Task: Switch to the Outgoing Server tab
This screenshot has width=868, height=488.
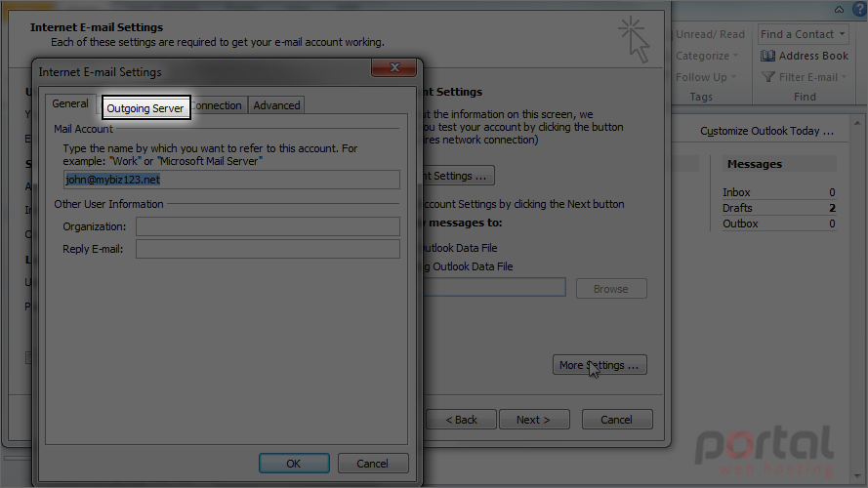Action: pos(145,108)
